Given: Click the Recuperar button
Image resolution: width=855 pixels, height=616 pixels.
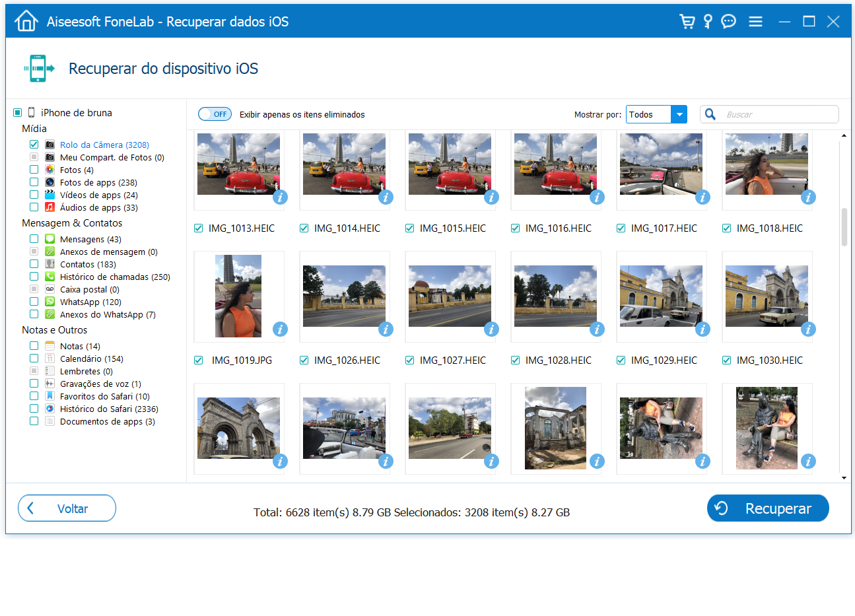Looking at the screenshot, I should pyautogui.click(x=768, y=508).
